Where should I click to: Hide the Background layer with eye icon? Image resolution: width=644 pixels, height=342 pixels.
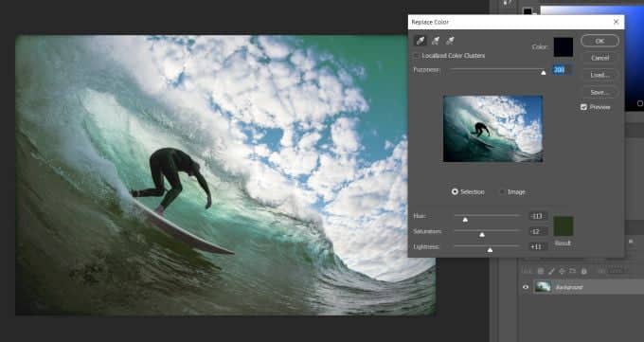[x=526, y=287]
